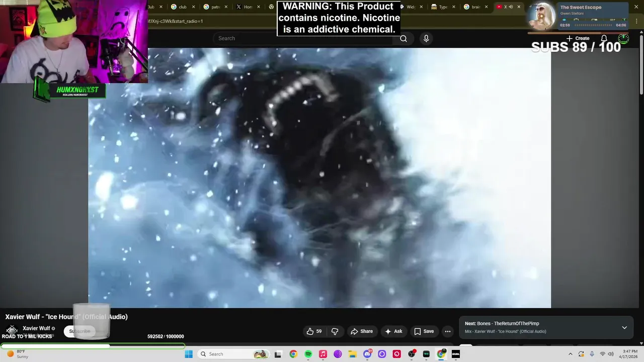Click the Gwen Stefani album art thumbnail
This screenshot has width=644, height=362.
[542, 16]
